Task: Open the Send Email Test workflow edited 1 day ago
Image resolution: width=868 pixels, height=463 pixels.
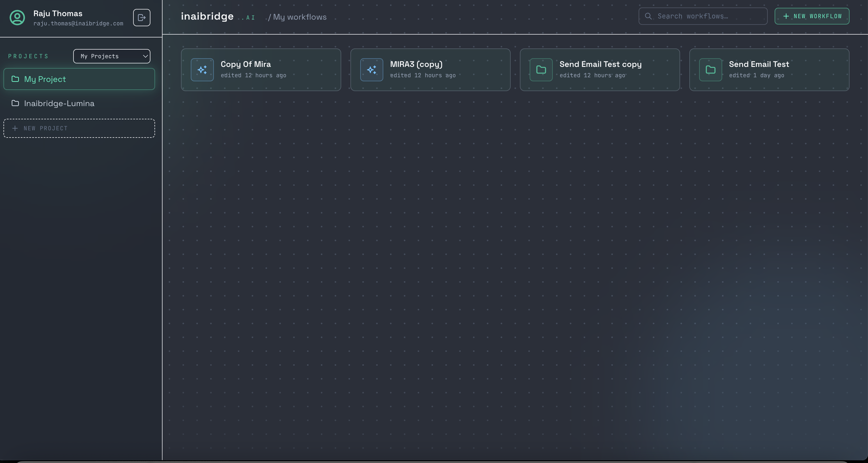Action: click(x=769, y=70)
